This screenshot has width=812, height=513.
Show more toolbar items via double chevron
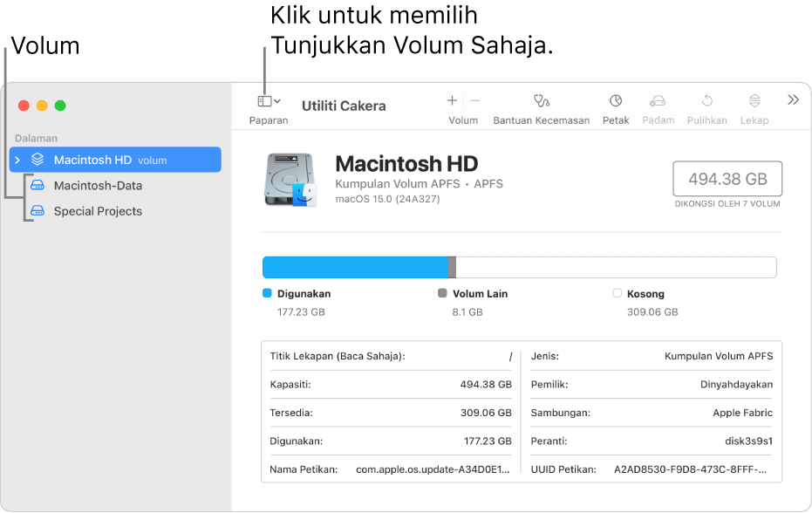coord(793,99)
